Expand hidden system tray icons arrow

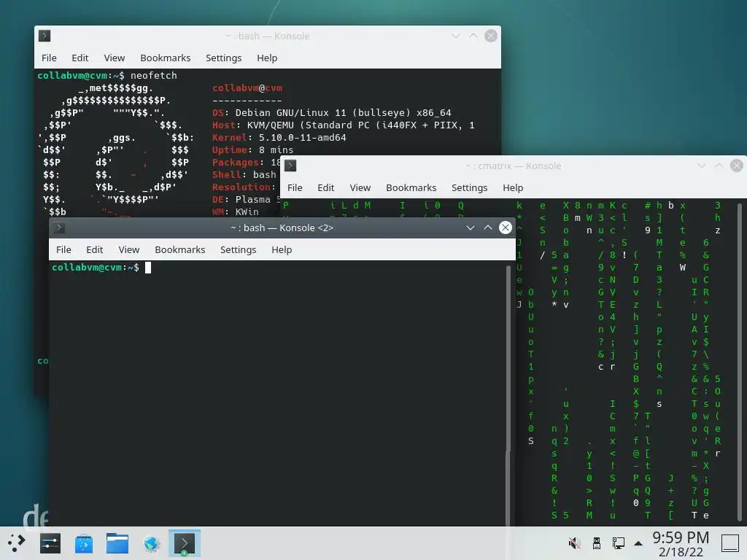click(638, 543)
